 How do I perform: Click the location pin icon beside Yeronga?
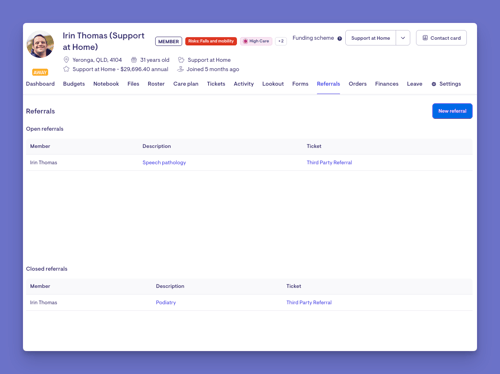(66, 60)
